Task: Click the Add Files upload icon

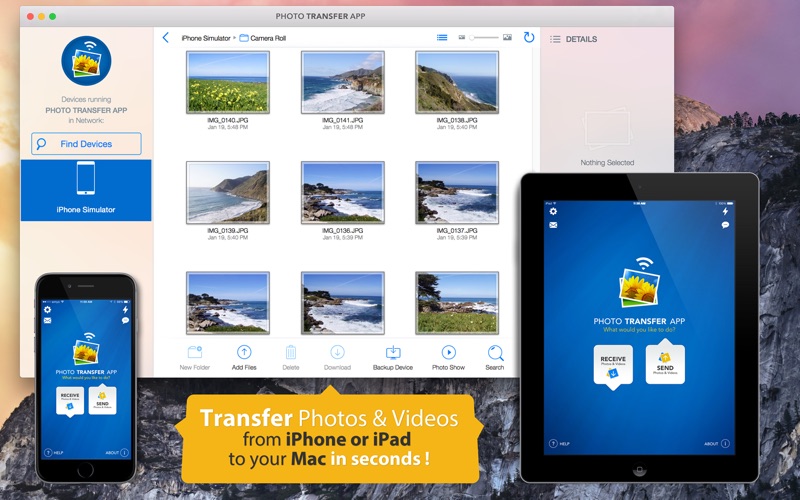Action: point(244,352)
